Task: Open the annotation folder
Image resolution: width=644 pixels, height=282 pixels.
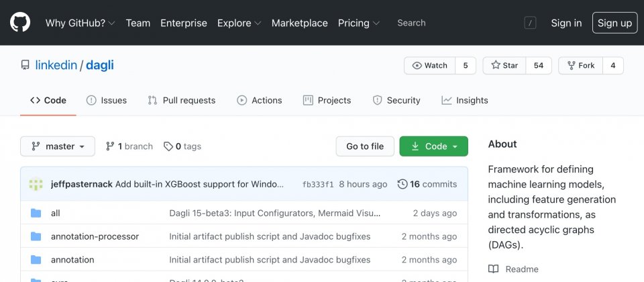Action: (x=72, y=260)
